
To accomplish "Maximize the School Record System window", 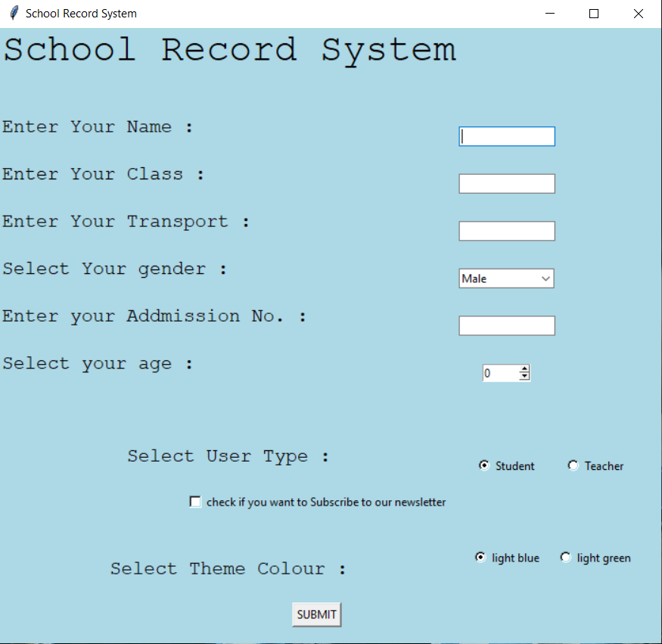I will 593,14.
